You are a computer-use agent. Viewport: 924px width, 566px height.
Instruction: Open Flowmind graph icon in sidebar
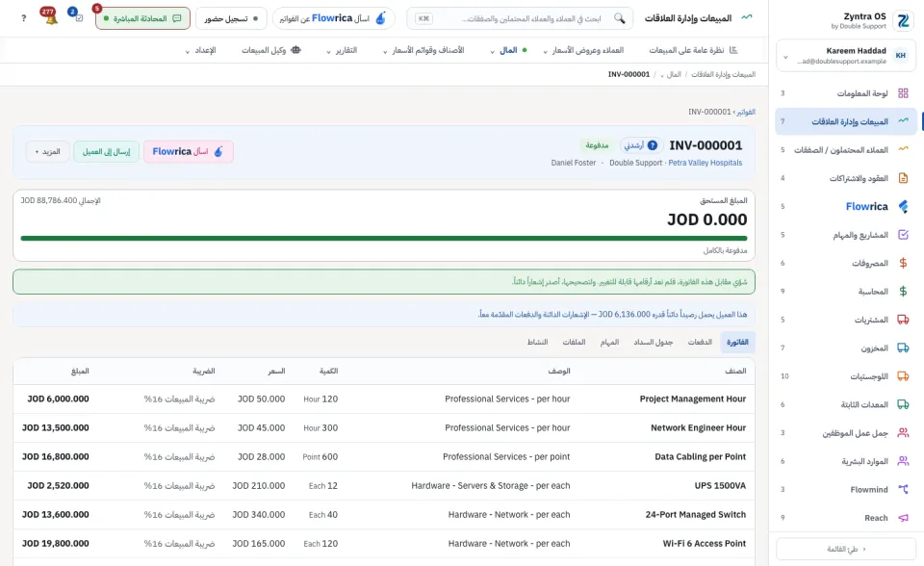click(903, 489)
